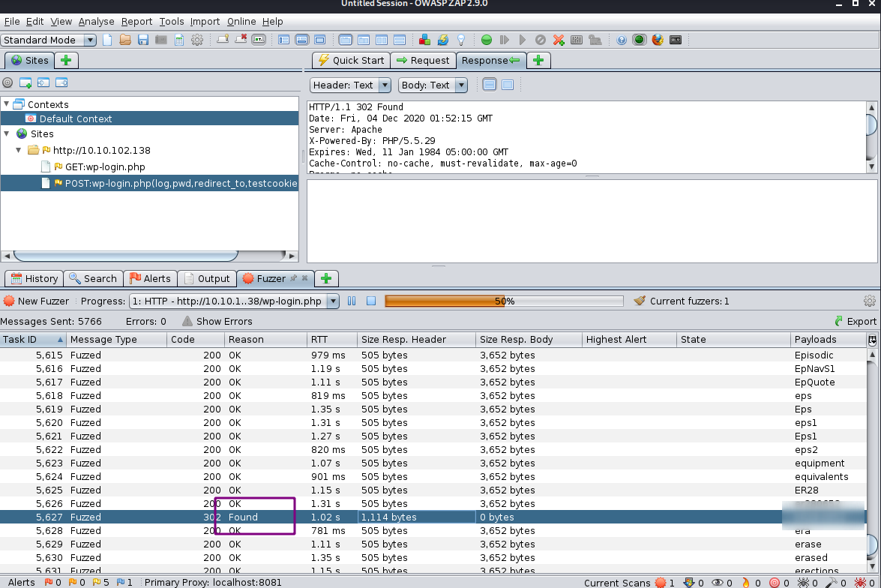Switch to the Alerts tab
This screenshot has height=588, width=881.
pyautogui.click(x=151, y=278)
